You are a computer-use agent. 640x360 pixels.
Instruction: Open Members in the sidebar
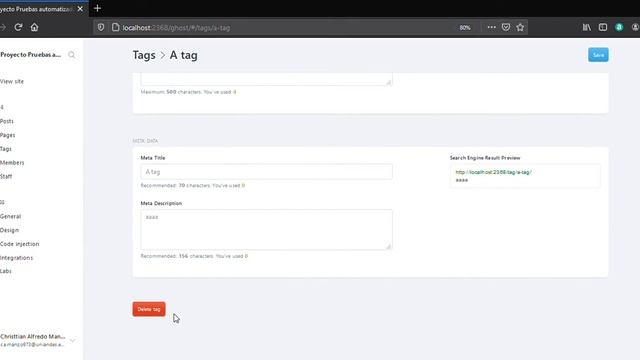pos(12,162)
